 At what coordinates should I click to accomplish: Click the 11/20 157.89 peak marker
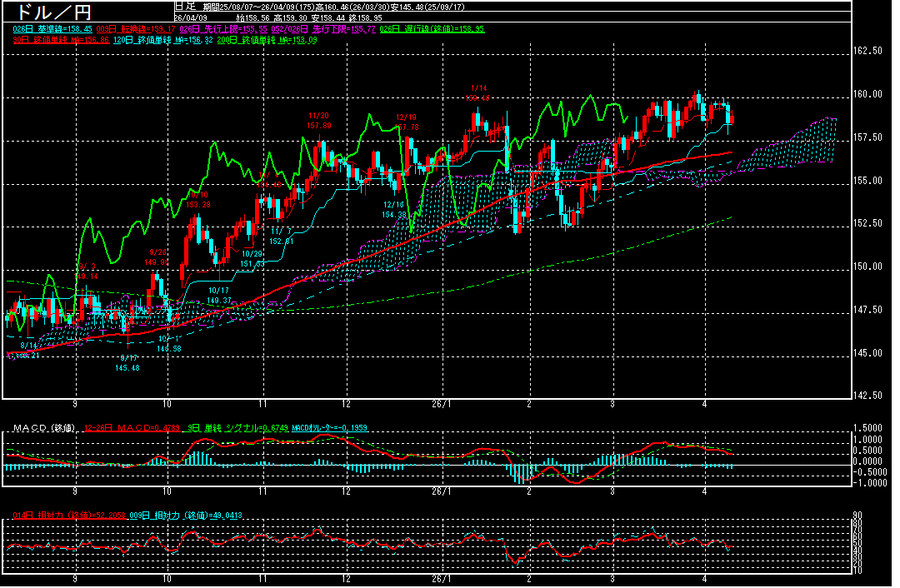click(319, 120)
